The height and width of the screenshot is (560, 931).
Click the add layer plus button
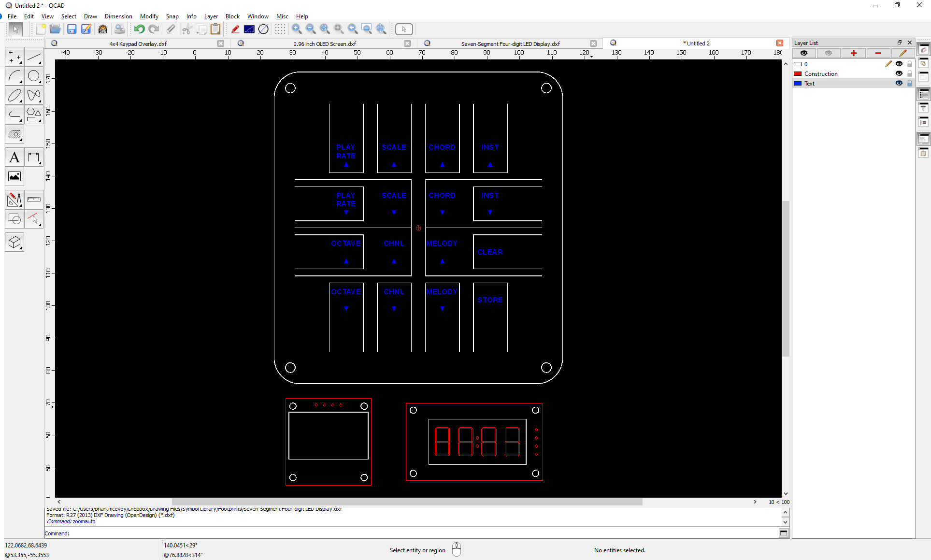click(853, 53)
